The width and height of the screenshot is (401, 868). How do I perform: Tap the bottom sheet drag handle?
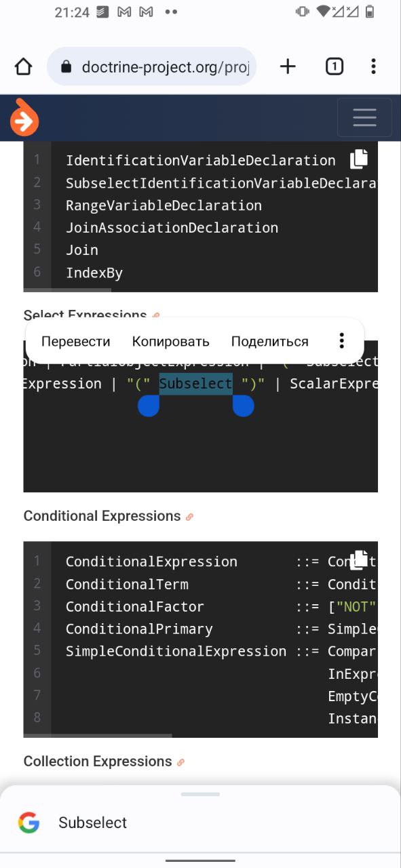pyautogui.click(x=200, y=794)
